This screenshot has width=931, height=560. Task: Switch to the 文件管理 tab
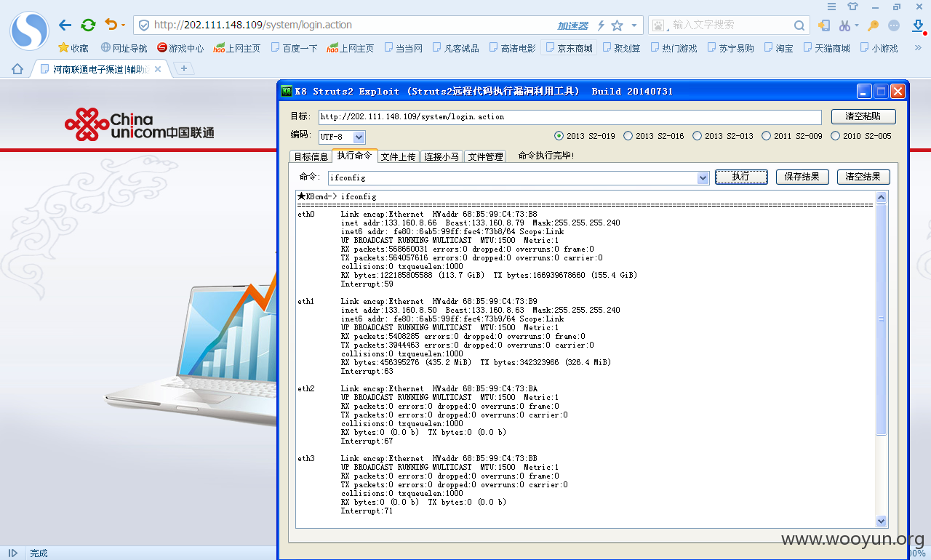[x=485, y=156]
